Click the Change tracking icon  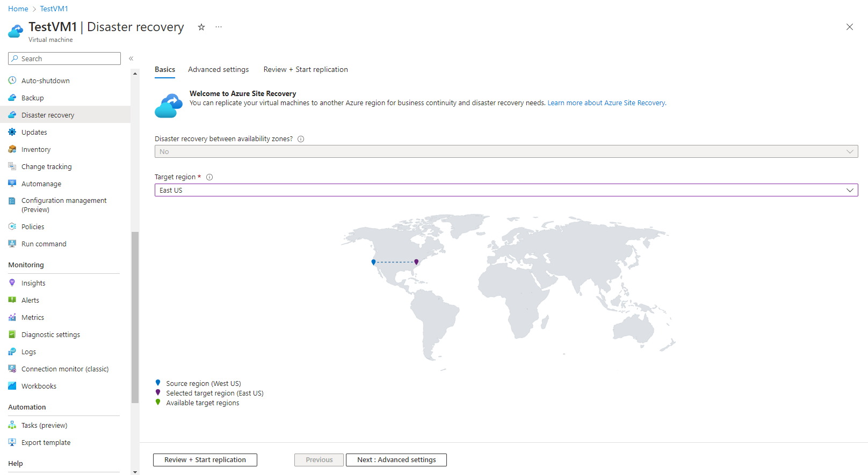point(12,166)
